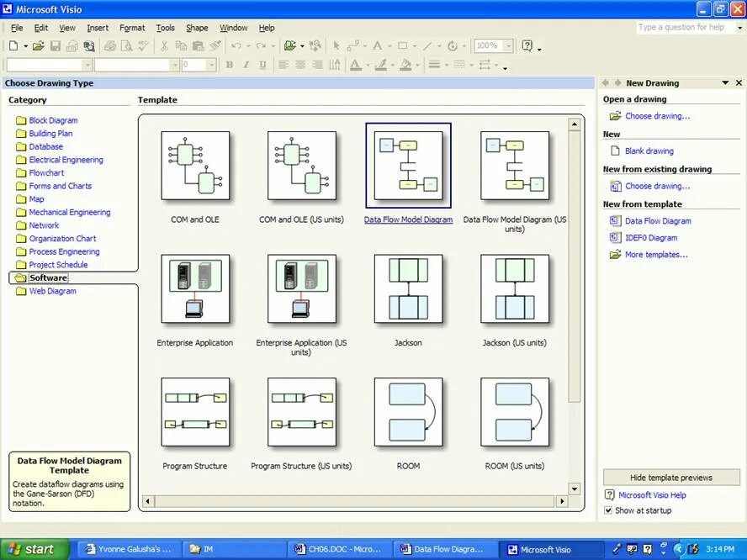Open the File menu
Screen dimensions: 747x560
point(17,28)
